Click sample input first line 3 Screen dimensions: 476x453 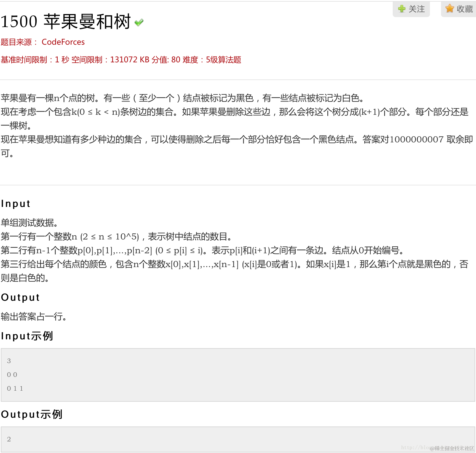9,361
